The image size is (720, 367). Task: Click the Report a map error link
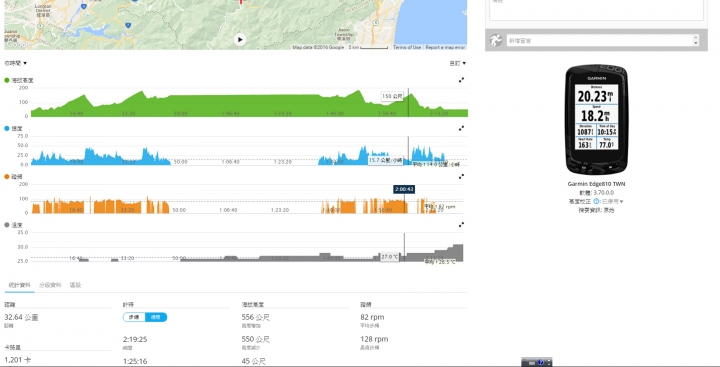pos(445,47)
